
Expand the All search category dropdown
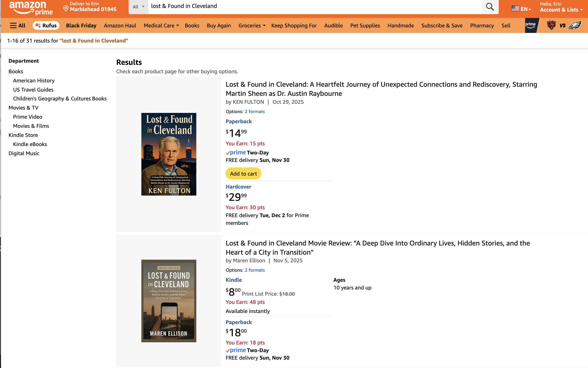point(138,7)
